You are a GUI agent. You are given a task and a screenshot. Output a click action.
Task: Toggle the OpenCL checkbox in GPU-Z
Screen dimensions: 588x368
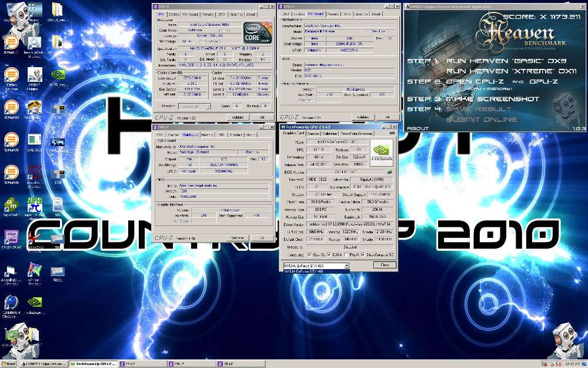(310, 254)
